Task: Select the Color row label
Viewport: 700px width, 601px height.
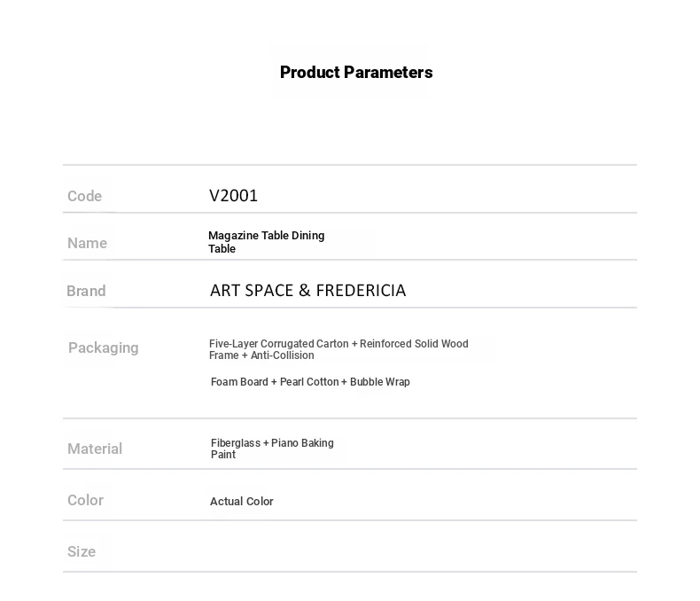Action: coord(85,500)
